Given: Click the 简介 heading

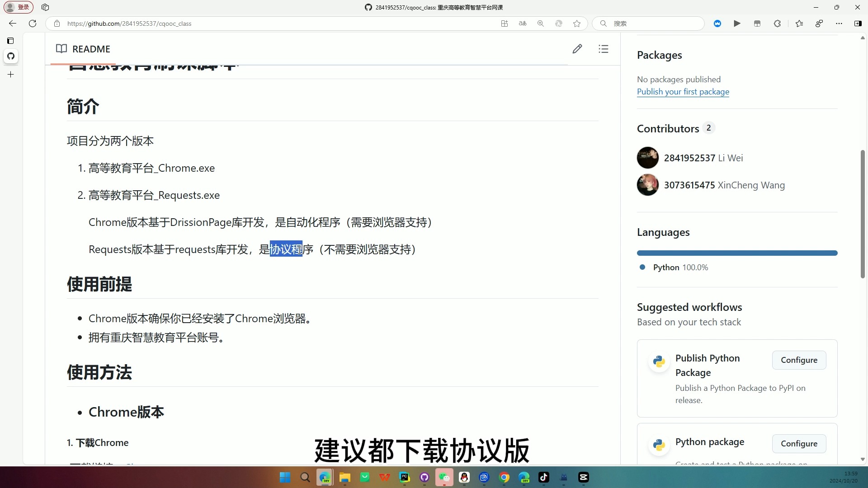Looking at the screenshot, I should tap(83, 107).
